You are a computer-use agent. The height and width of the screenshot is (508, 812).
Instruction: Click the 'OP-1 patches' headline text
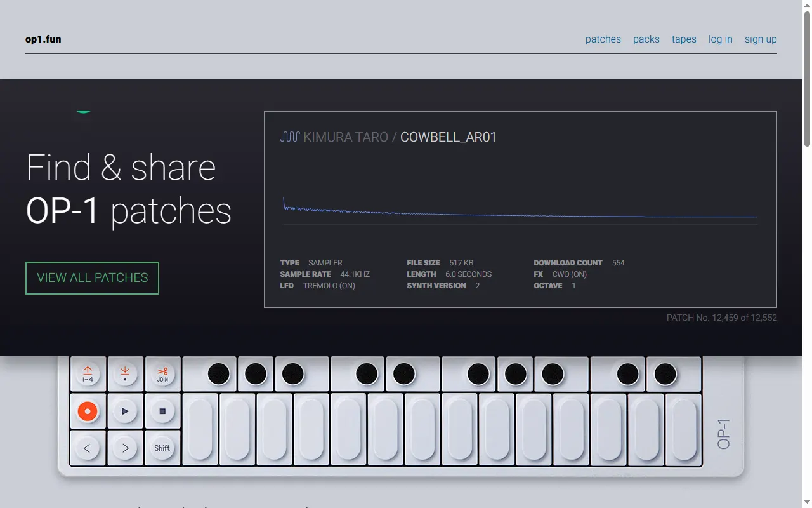(129, 211)
